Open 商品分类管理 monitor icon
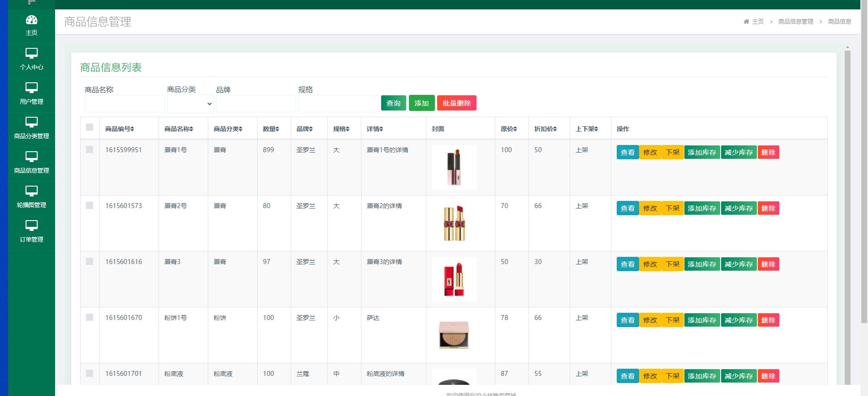Image resolution: width=868 pixels, height=396 pixels. (31, 122)
